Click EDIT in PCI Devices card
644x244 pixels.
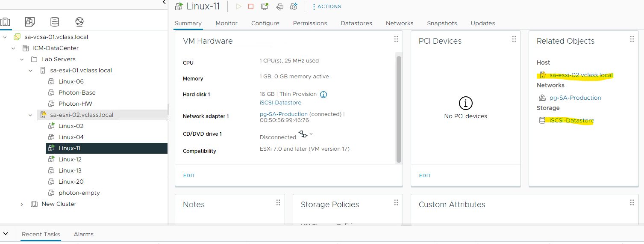(x=425, y=176)
